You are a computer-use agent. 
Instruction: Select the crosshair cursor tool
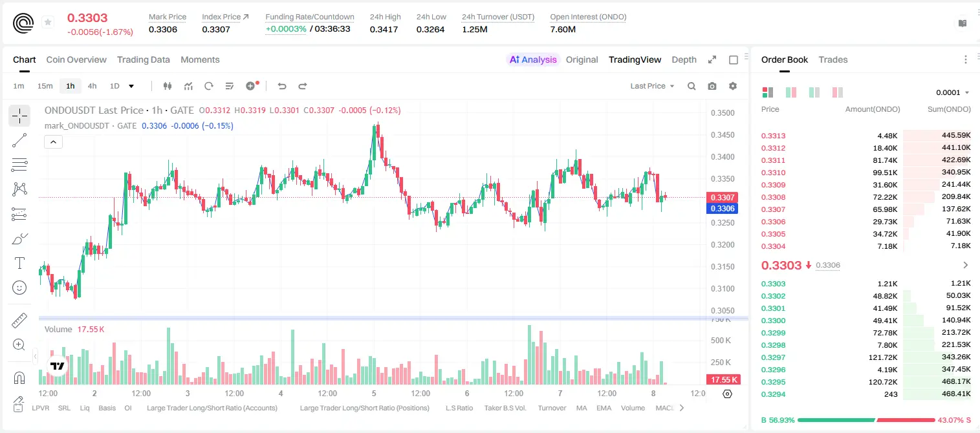coord(19,116)
